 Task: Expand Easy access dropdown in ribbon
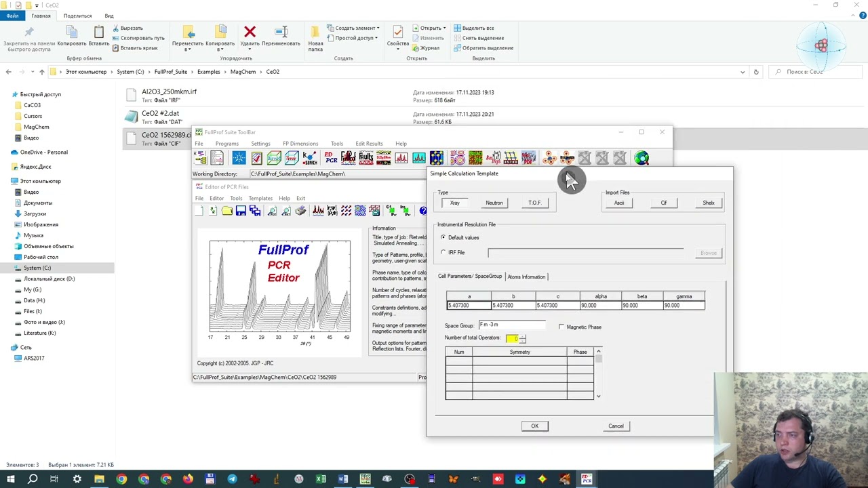click(378, 38)
